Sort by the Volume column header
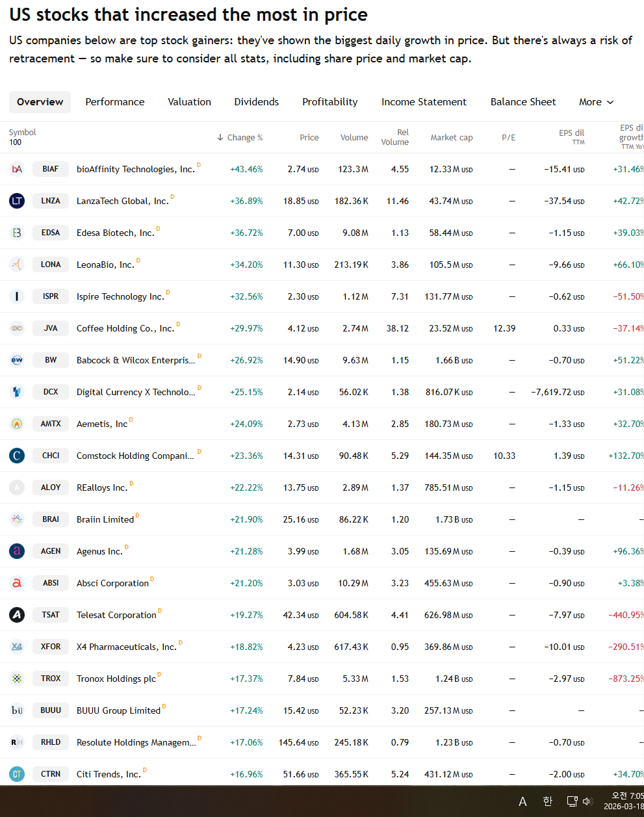Image resolution: width=644 pixels, height=817 pixels. (x=354, y=138)
